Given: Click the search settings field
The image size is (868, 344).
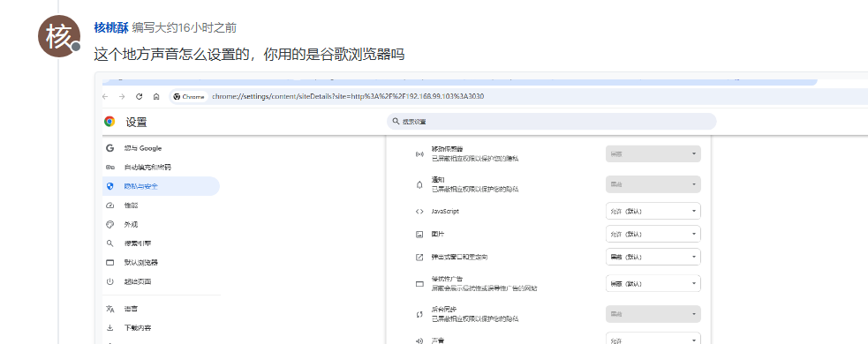Looking at the screenshot, I should coord(551,121).
